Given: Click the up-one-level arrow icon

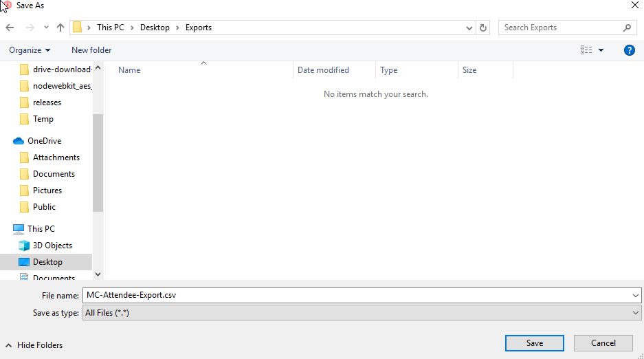Looking at the screenshot, I should [x=60, y=28].
